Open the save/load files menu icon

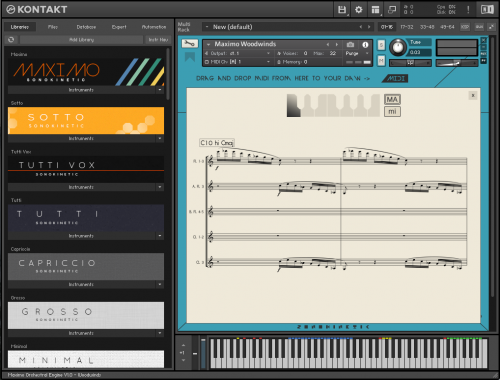[x=342, y=10]
